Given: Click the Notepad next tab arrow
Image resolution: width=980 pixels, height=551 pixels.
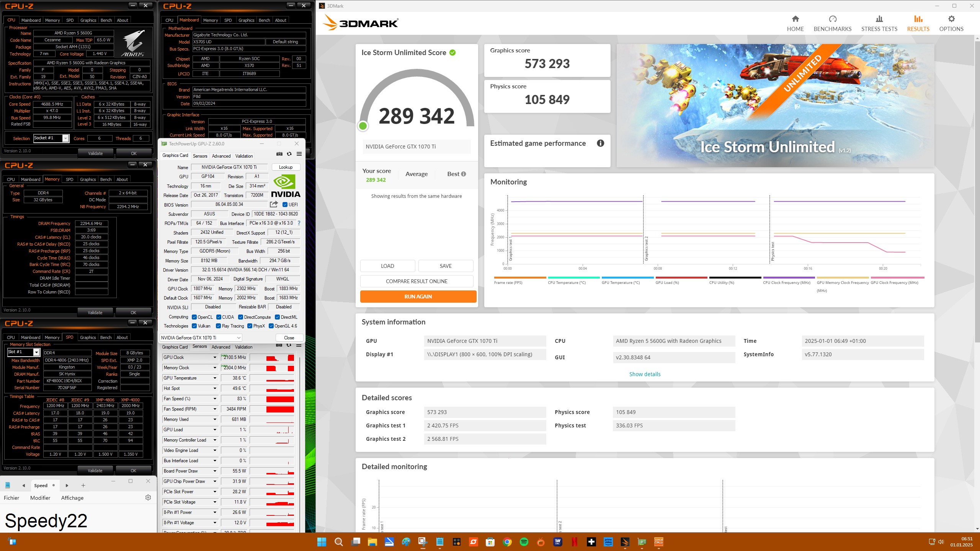Looking at the screenshot, I should tap(67, 486).
